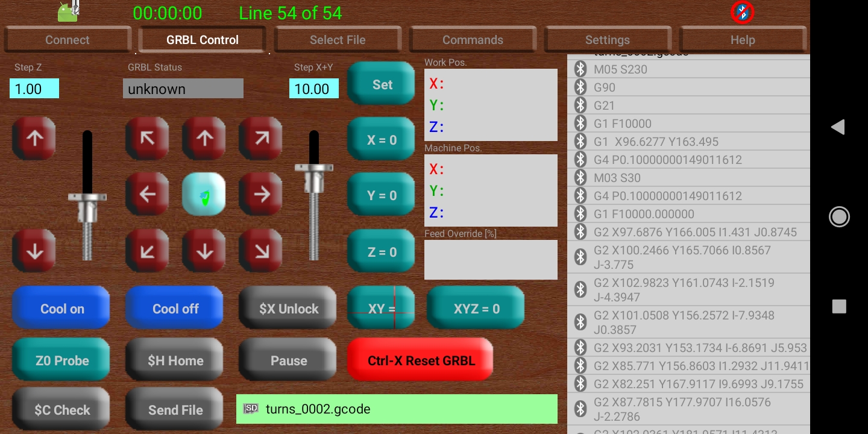This screenshot has height=434, width=868.
Task: Tap the Feed Override percentage box
Action: point(491,260)
